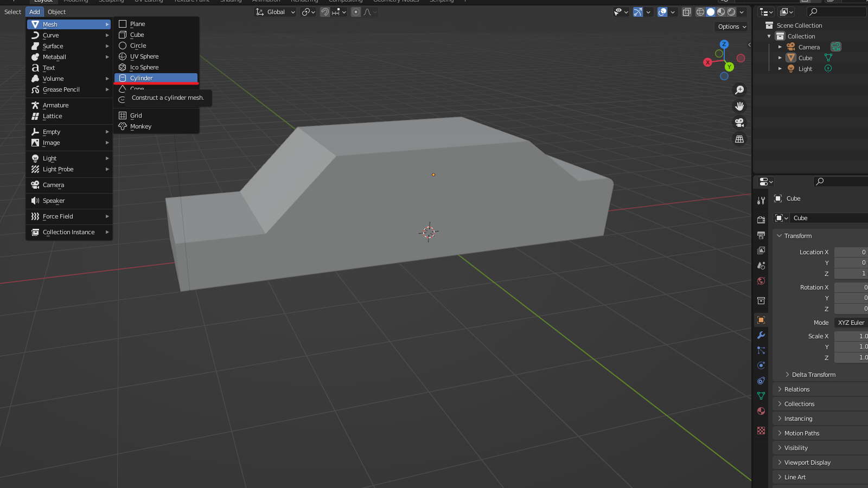Expand the Cube item in outliner
This screenshot has width=868, height=488.
(780, 58)
